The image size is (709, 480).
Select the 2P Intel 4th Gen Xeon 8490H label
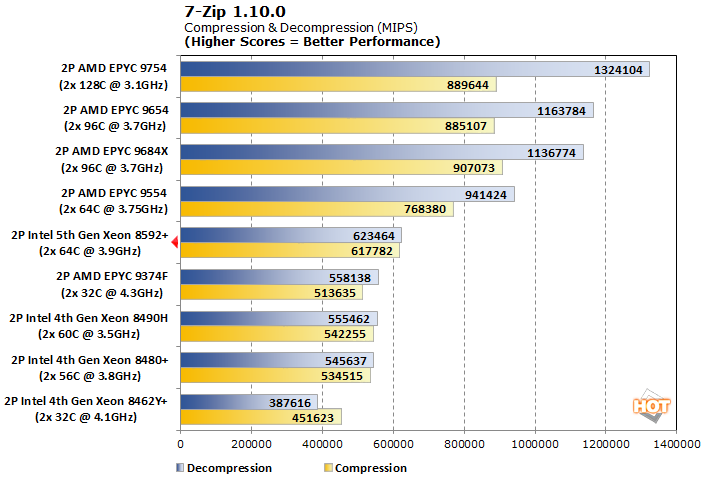89,318
